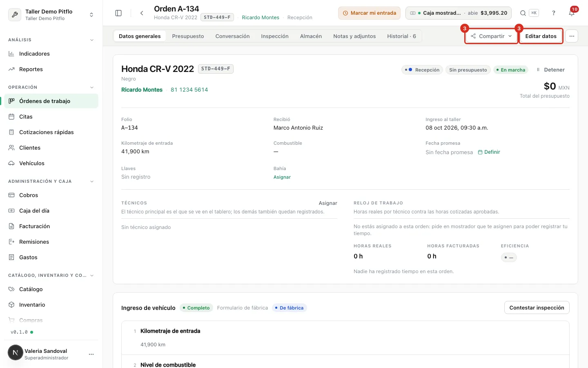Open the more options ellipsis button

572,36
